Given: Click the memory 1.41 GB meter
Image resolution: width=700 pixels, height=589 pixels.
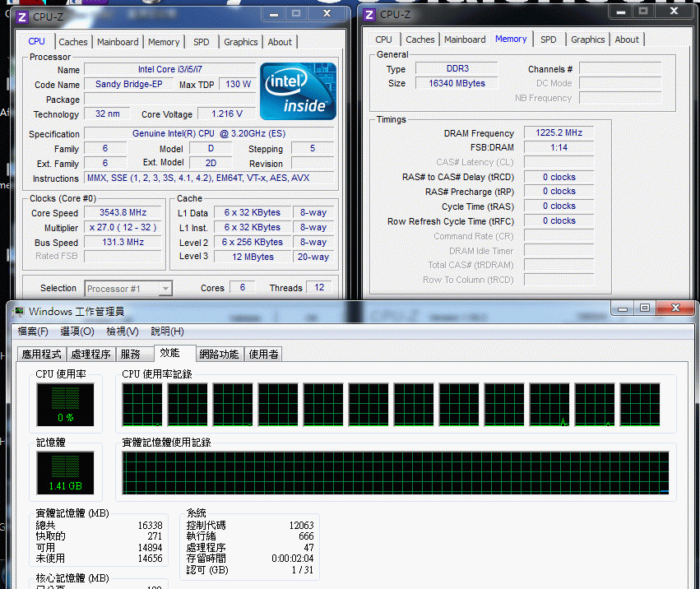Looking at the screenshot, I should tap(66, 473).
